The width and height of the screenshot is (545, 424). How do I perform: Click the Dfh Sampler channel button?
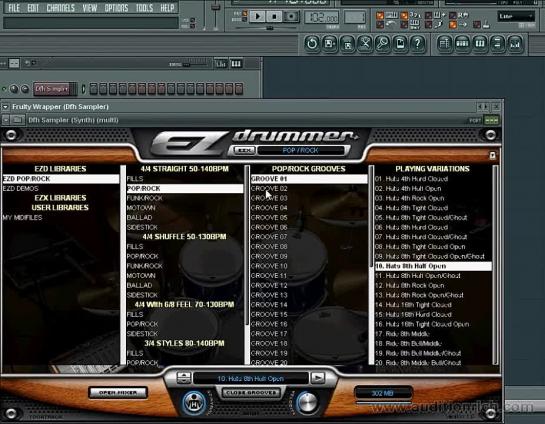[x=55, y=89]
